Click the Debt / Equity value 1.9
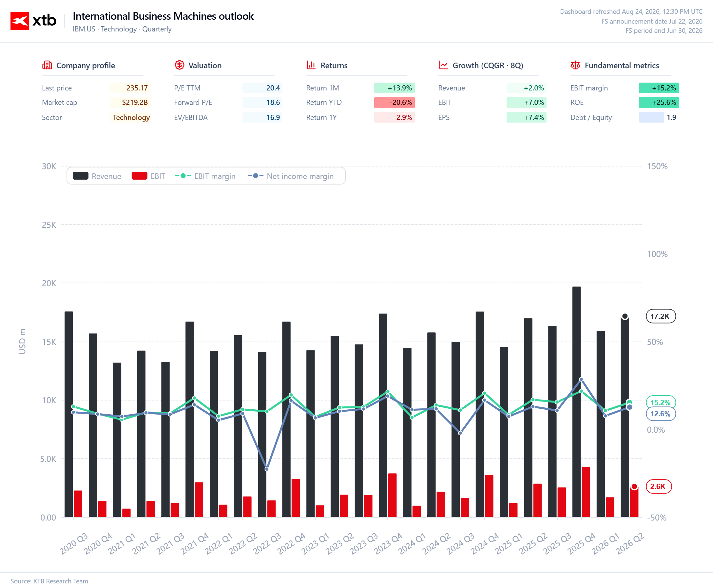Screen dimensions: 713x588 click(x=671, y=118)
